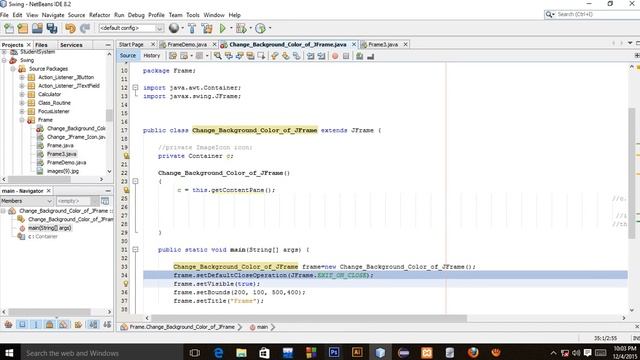Click the Build Project hammer icon
Viewport: 640px width, 360px height.
pyautogui.click(x=192, y=28)
